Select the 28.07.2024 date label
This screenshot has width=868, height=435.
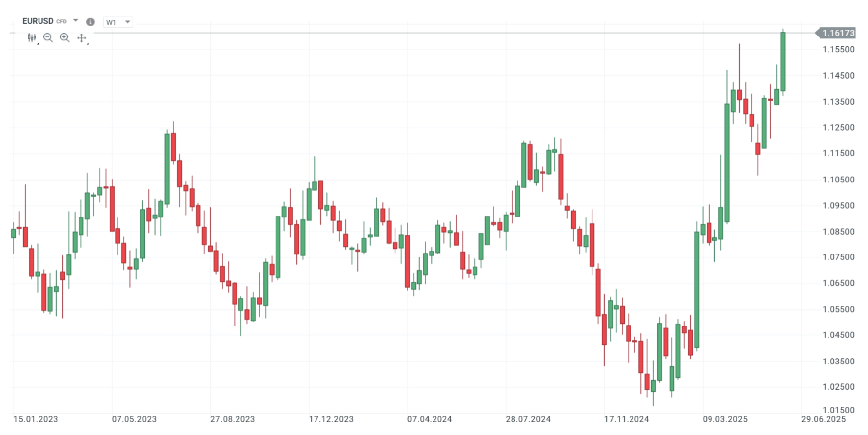[528, 419]
